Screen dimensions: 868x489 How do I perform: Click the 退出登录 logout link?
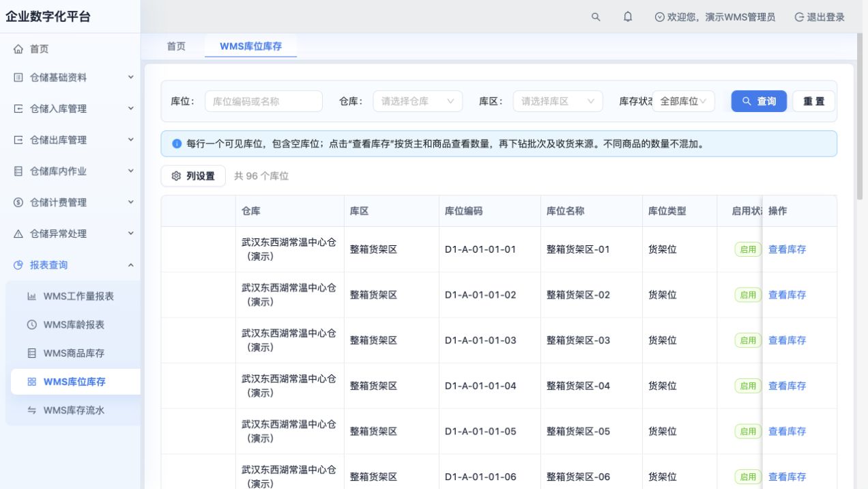[820, 17]
